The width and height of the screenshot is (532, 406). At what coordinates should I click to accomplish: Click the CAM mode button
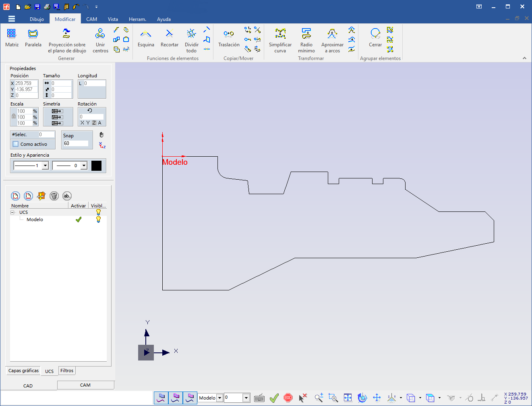[85, 385]
